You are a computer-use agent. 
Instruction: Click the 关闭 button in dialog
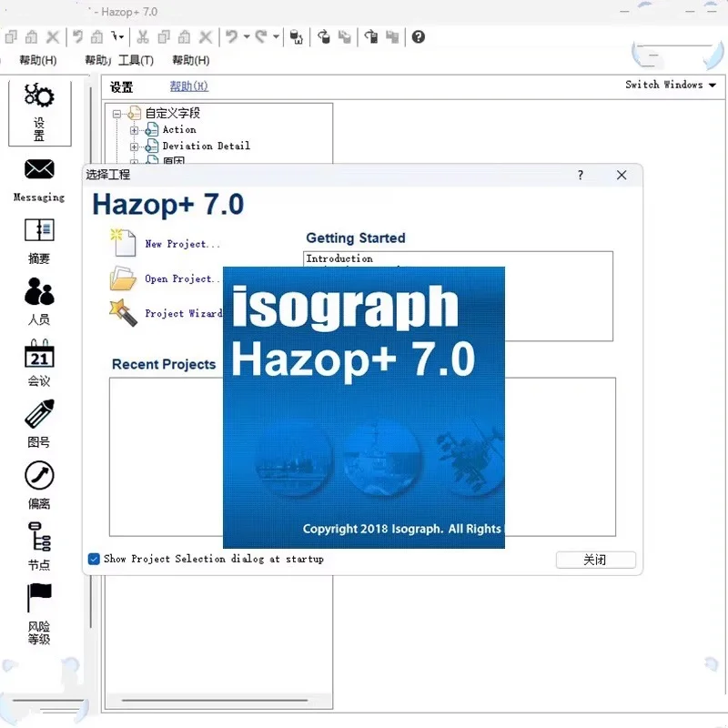(x=596, y=560)
